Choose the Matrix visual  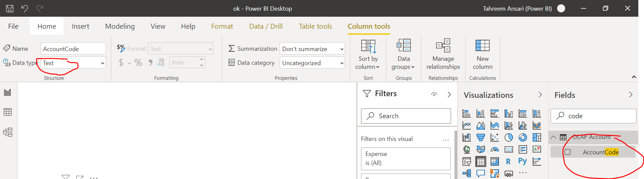(x=495, y=162)
